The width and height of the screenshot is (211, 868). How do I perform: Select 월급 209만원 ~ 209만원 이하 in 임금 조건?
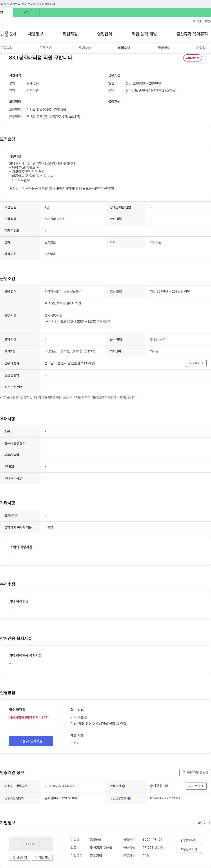(170, 291)
